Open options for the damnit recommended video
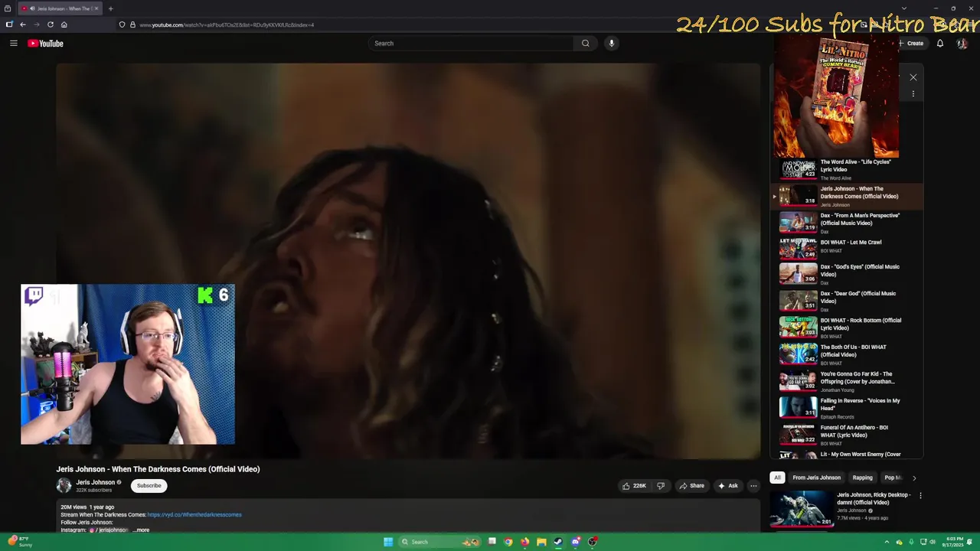980x551 pixels. [920, 496]
